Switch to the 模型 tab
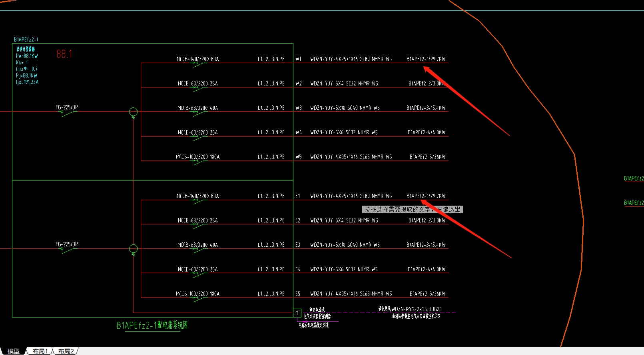644x355 pixels. click(13, 351)
